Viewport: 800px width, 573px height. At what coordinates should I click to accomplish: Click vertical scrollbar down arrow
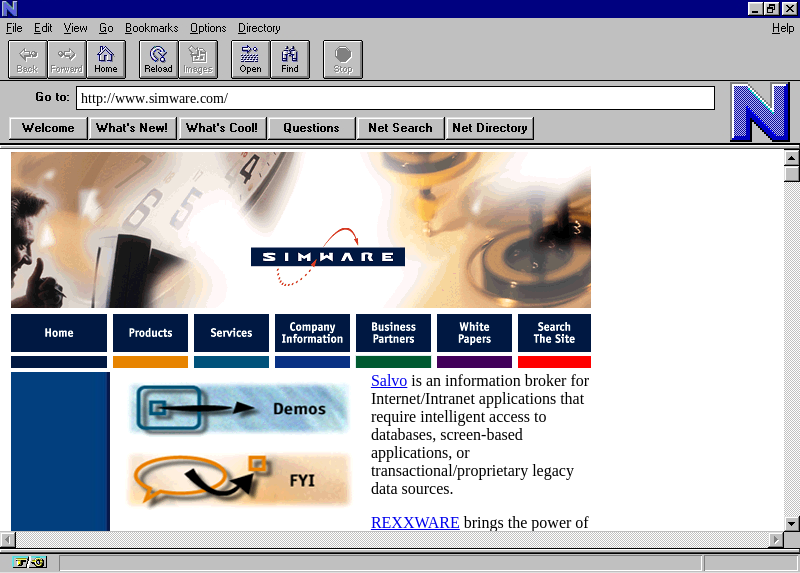[x=791, y=524]
